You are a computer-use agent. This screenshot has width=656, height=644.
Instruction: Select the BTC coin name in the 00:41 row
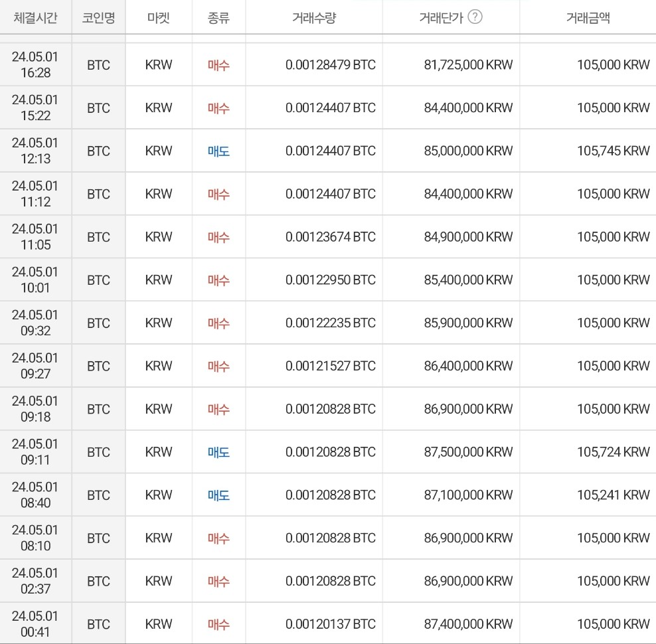(98, 624)
